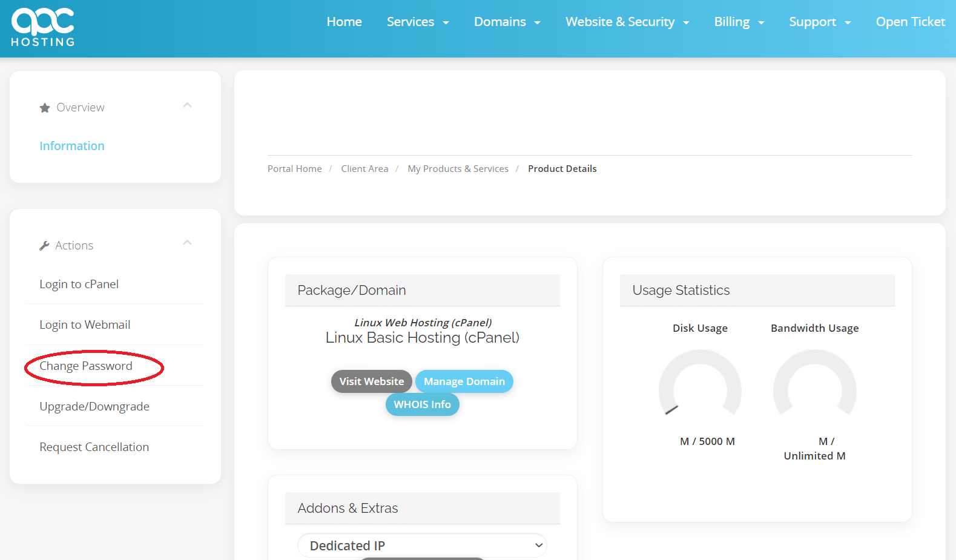Follow My Products & Services breadcrumb

[x=458, y=169]
